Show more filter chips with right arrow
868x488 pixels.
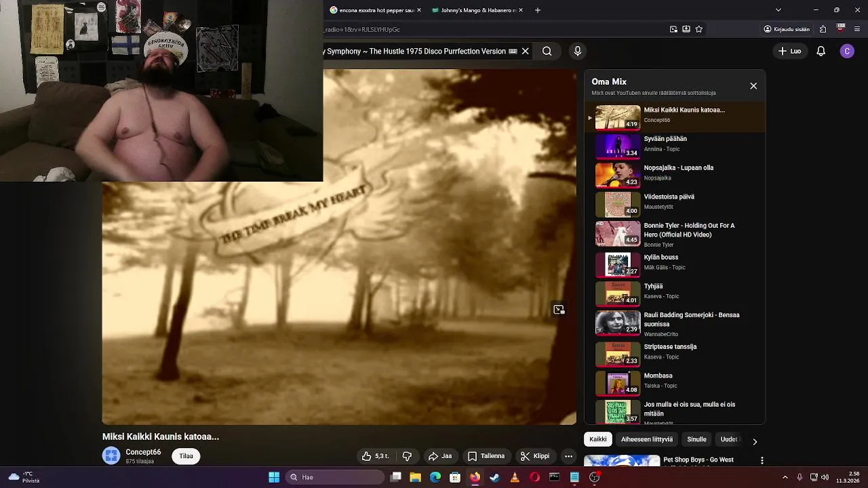(755, 441)
